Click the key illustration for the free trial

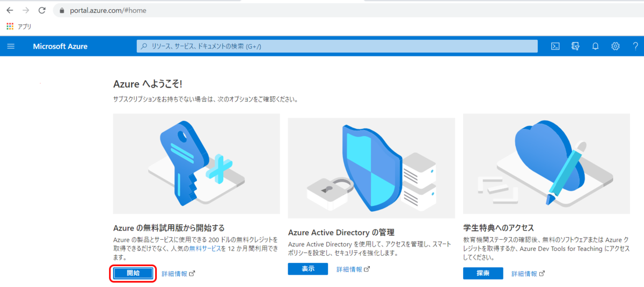(196, 163)
